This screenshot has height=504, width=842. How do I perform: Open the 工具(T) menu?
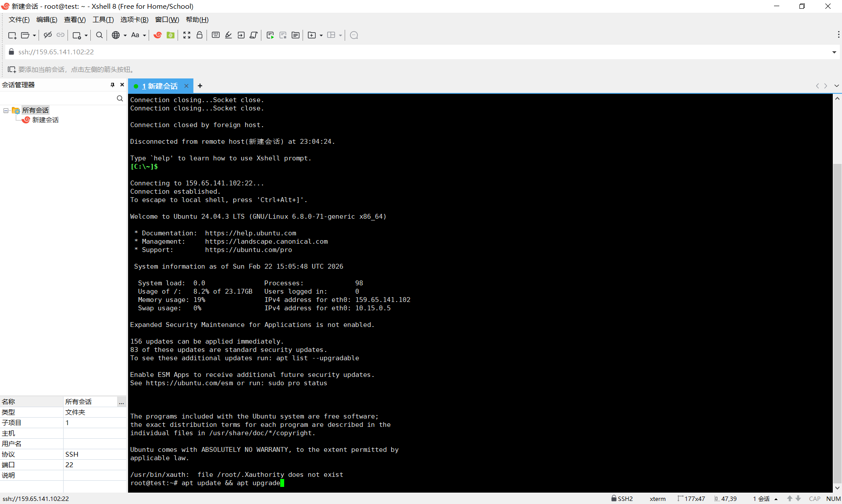tap(103, 20)
